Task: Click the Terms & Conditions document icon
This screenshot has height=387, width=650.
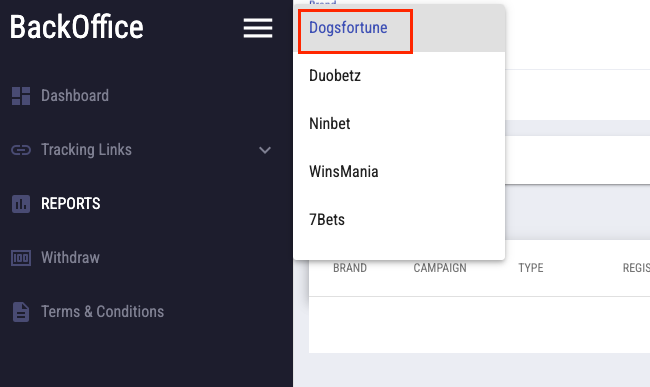Action: 21,312
